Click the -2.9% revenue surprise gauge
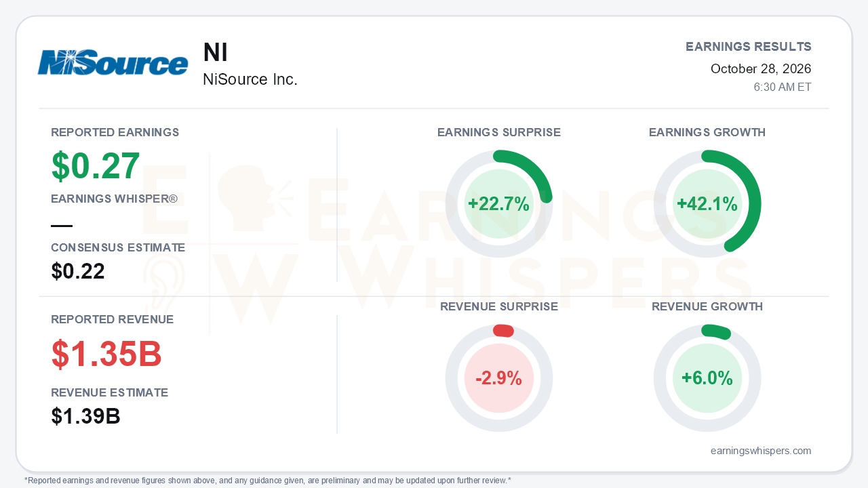 [499, 378]
